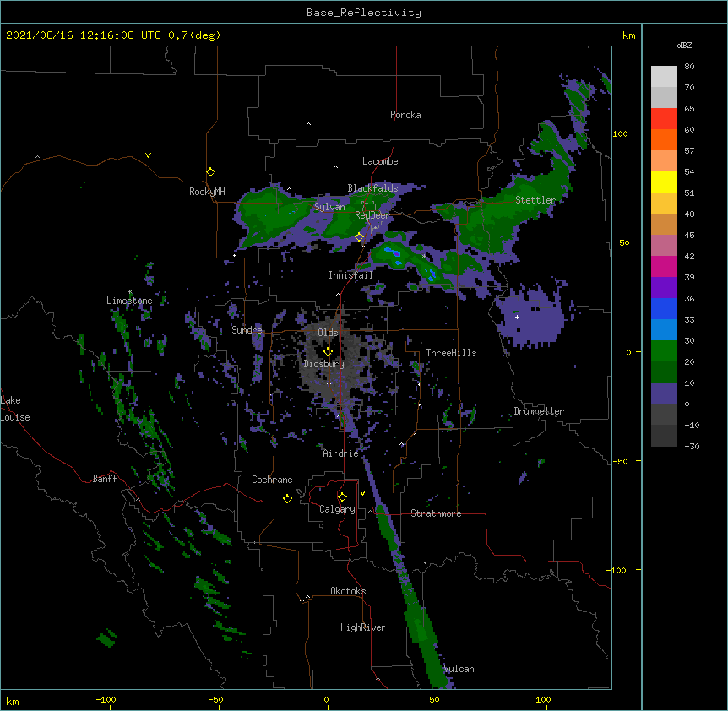Image resolution: width=728 pixels, height=711 pixels.
Task: Click the Airdrie label
Action: 341,453
